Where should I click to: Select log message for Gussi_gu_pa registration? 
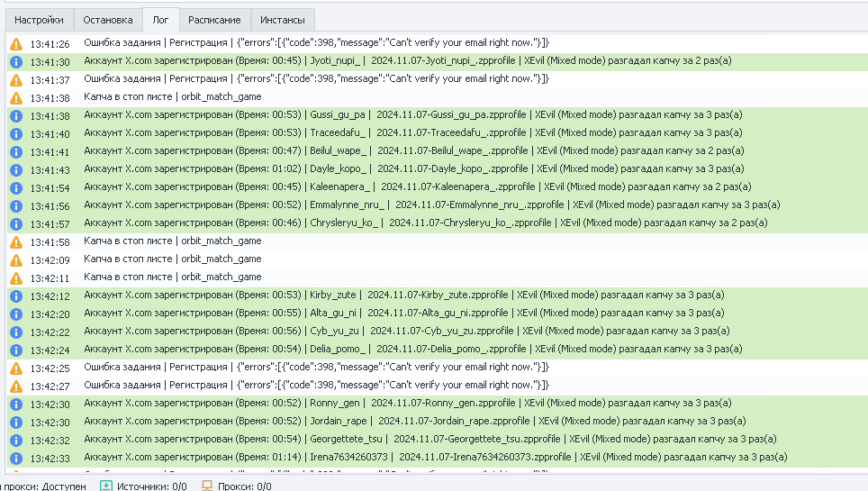[413, 114]
